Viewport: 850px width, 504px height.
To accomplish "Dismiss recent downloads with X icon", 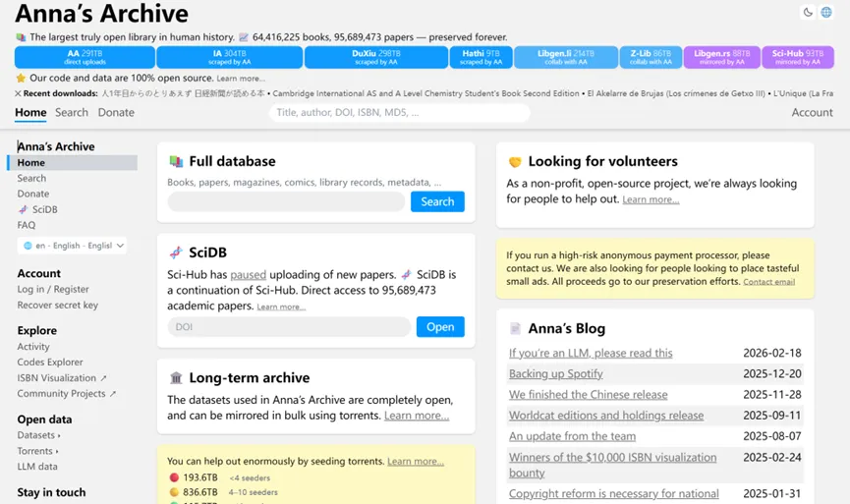I will pyautogui.click(x=18, y=93).
